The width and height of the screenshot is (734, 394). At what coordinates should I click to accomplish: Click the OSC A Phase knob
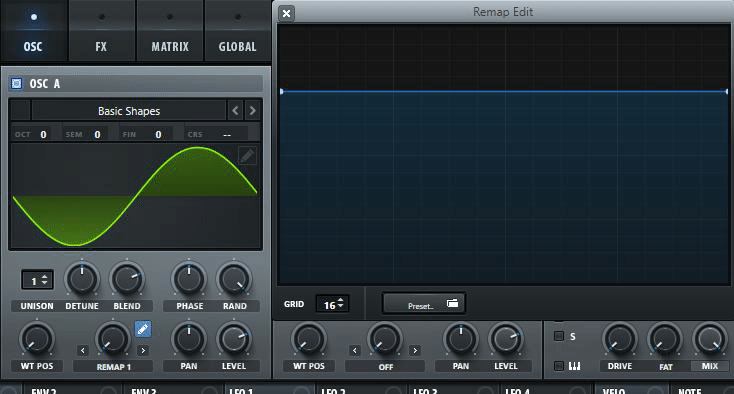point(189,279)
